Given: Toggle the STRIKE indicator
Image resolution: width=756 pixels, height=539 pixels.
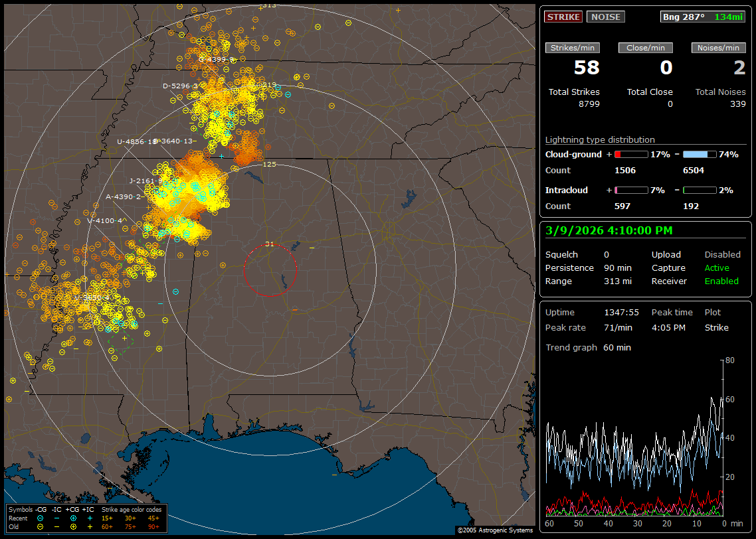Looking at the screenshot, I should [x=563, y=17].
